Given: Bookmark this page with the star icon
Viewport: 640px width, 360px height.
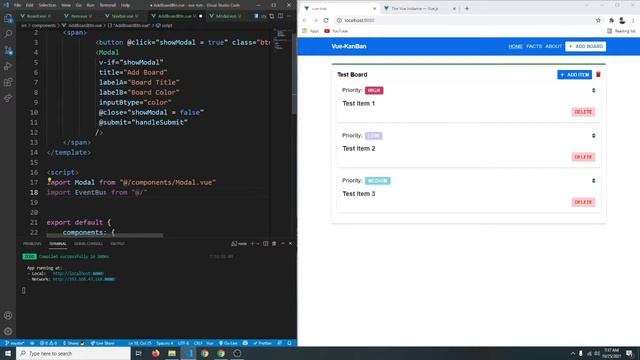Looking at the screenshot, I should click(x=598, y=20).
